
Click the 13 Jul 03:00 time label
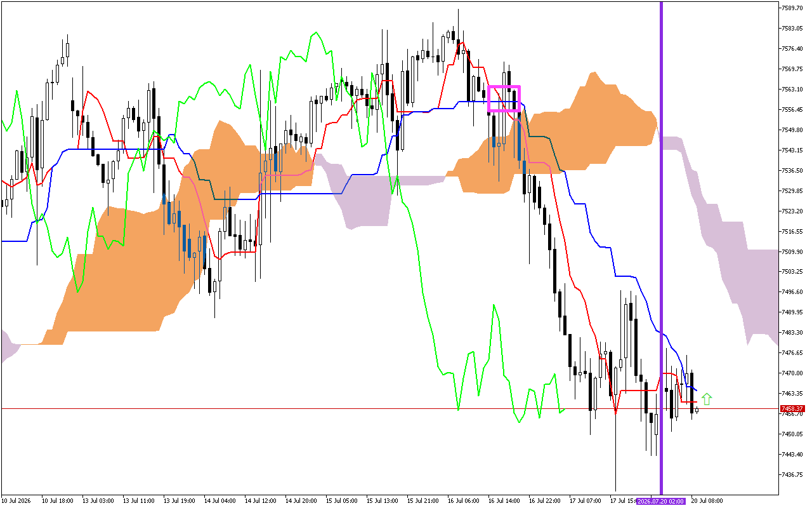coord(98,501)
